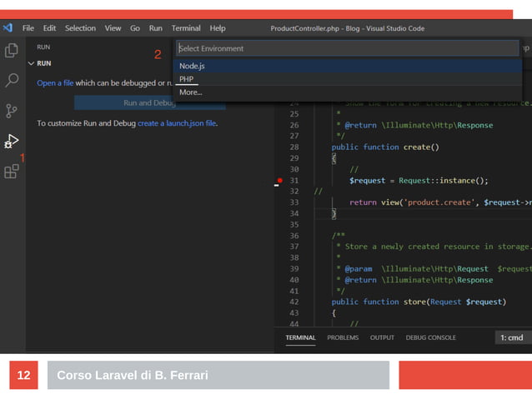532x399 pixels.
Task: Click the 'Open a file' link
Action: pos(55,83)
